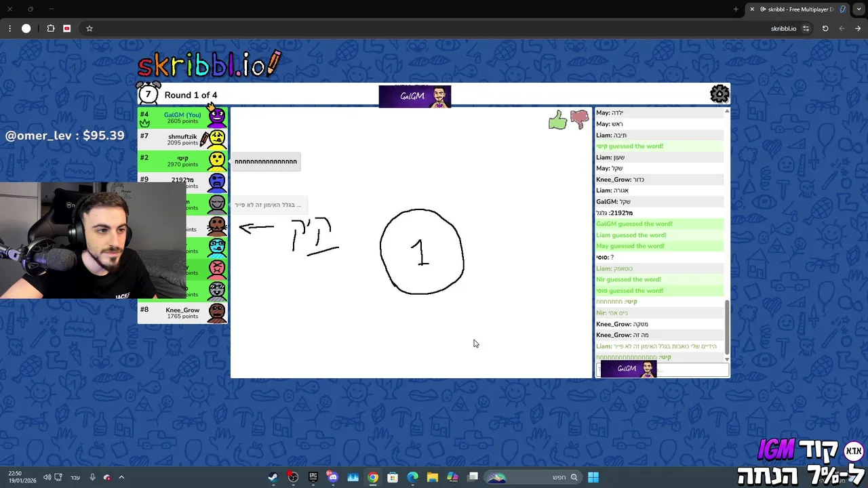
Task: Reload the skribbl.io page
Action: (825, 28)
